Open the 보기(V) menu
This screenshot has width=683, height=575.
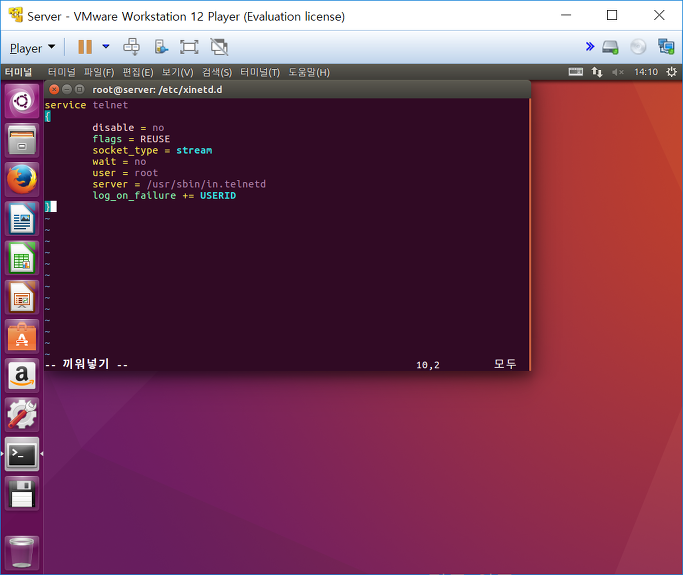[177, 72]
